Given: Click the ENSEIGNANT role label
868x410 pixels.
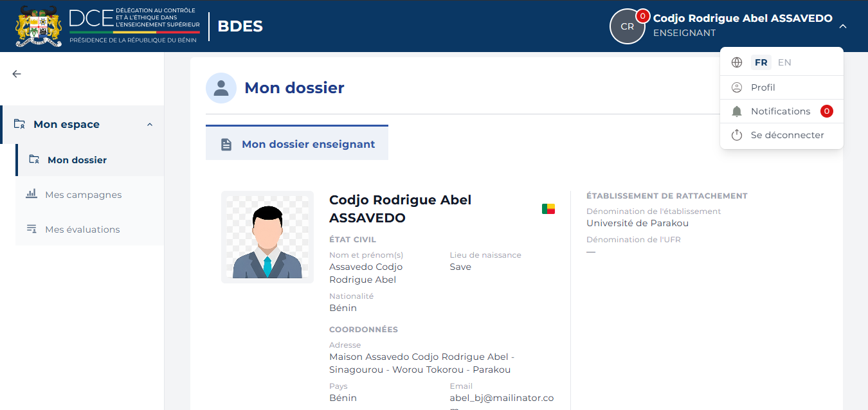Looking at the screenshot, I should pos(684,33).
